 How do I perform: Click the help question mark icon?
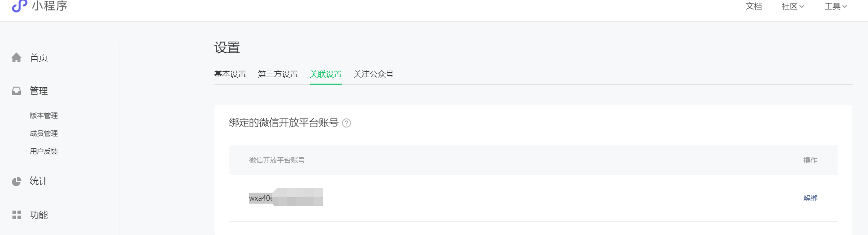347,123
